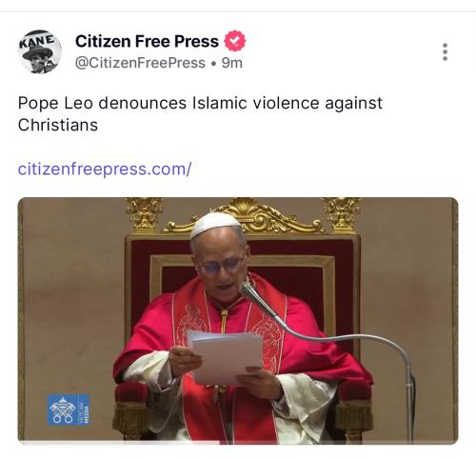
Task: Click the red armrest on the chair's left
Action: (130, 392)
